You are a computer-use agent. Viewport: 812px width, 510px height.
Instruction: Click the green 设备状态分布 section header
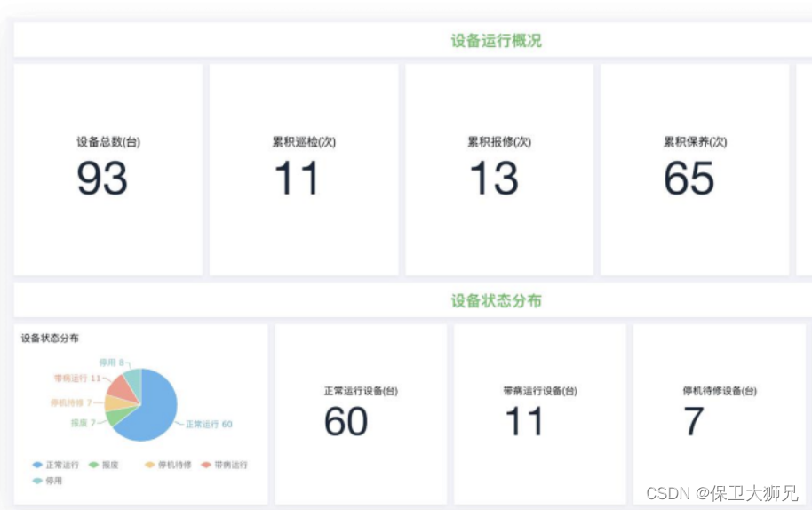pos(496,300)
